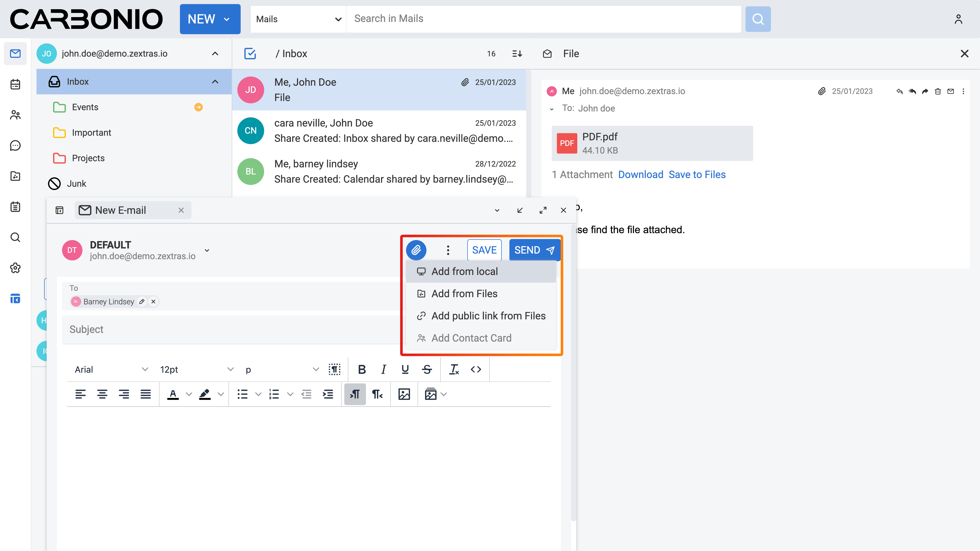Viewport: 980px width, 551px height.
Task: Click into the Subject field
Action: tap(228, 329)
